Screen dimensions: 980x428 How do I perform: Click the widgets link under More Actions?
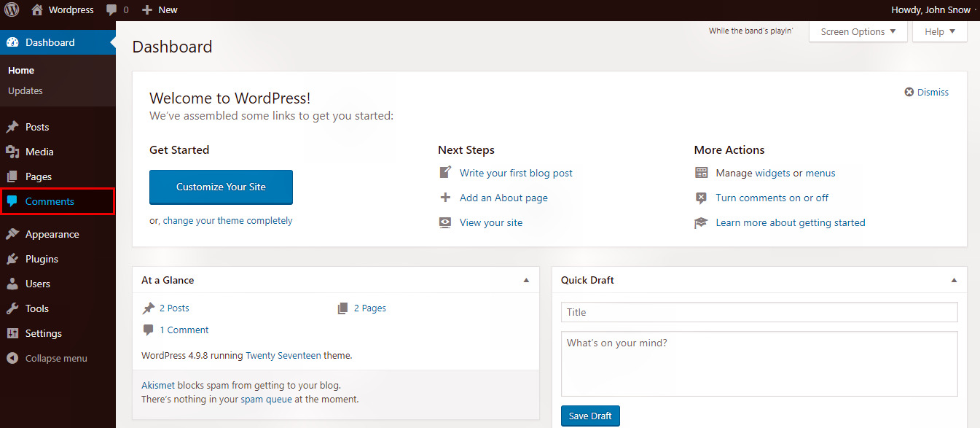(772, 173)
